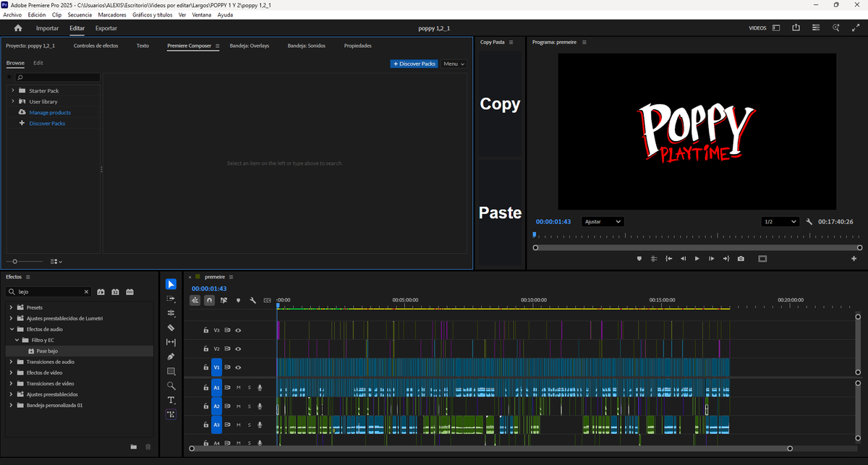Solo audio track A2
Screen dimensions: 868x465
click(x=250, y=406)
